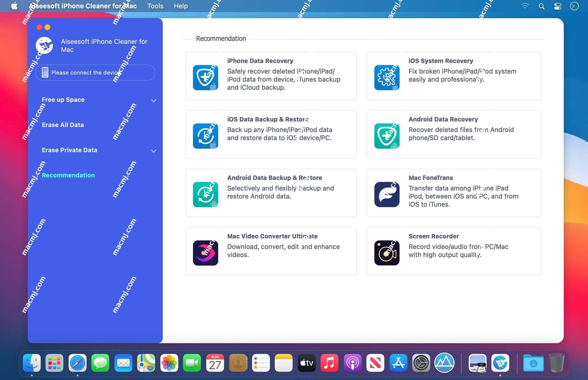Click the Aiseesoft iPhone Cleaner logo
The width and height of the screenshot is (588, 380).
click(x=44, y=45)
